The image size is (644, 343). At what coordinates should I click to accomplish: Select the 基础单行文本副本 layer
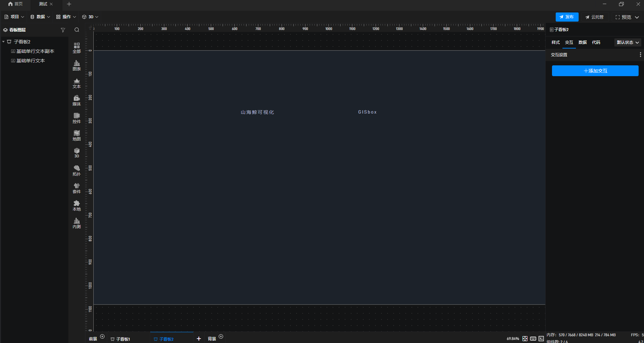coord(35,51)
